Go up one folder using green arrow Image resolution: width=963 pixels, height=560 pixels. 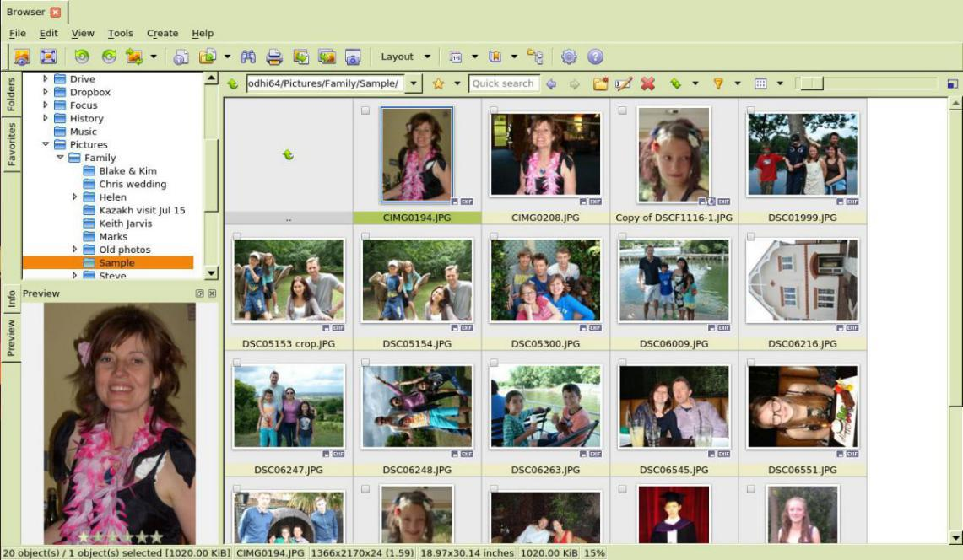233,83
